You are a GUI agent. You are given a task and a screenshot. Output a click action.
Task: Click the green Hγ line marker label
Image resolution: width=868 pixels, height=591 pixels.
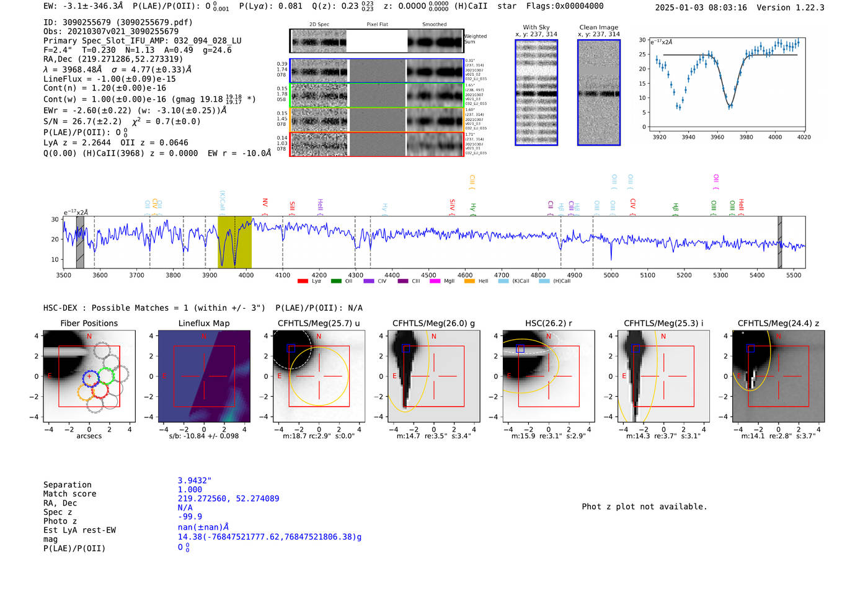pos(472,209)
